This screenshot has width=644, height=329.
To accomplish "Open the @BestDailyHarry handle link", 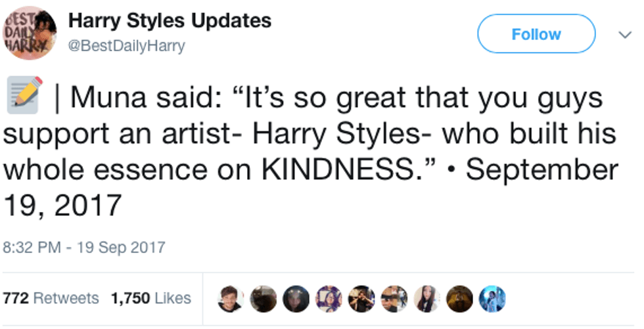I will (127, 46).
